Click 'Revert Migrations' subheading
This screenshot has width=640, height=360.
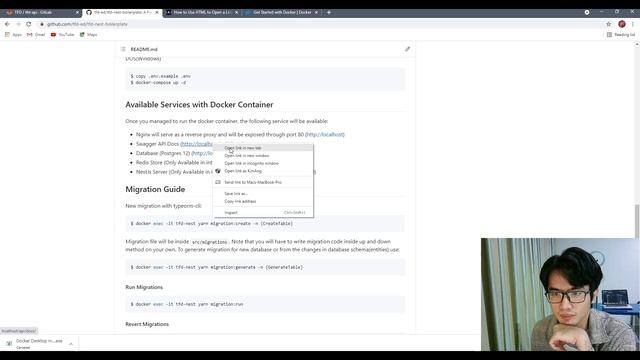coord(147,324)
